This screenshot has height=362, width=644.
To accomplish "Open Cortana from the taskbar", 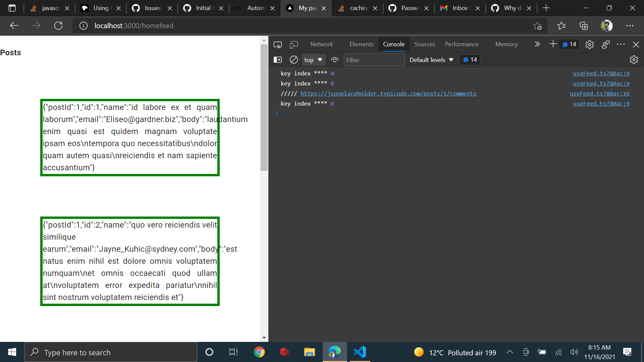I will (x=209, y=352).
